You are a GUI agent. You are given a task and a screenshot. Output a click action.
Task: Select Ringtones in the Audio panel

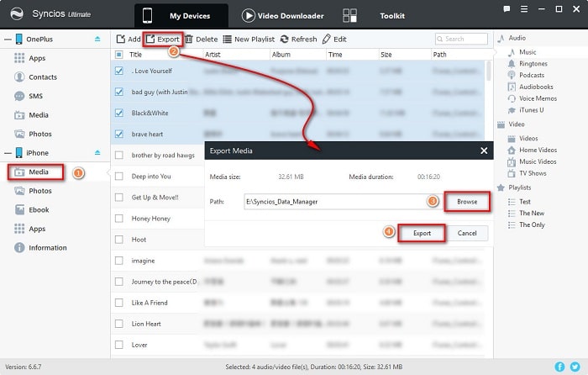533,63
